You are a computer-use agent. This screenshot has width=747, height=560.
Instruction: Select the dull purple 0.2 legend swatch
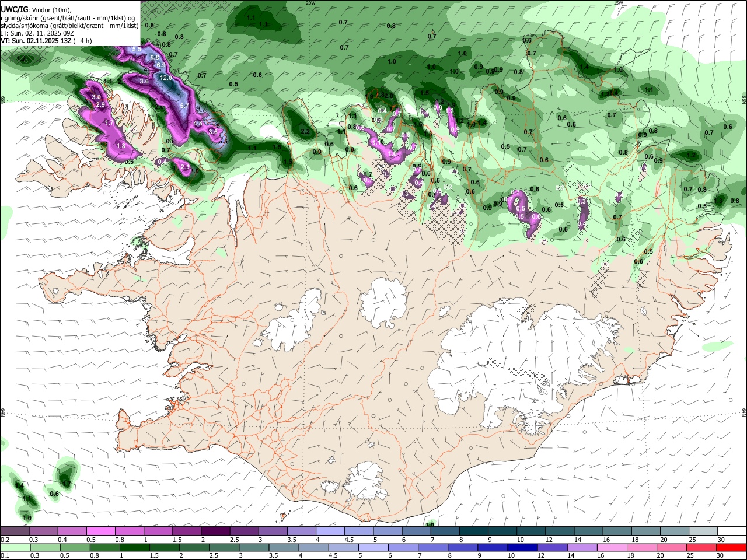point(15,531)
